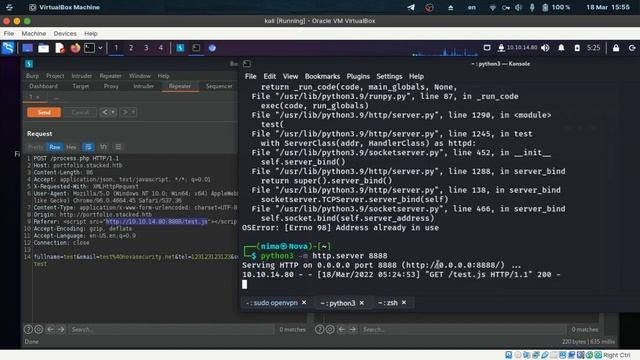The width and height of the screenshot is (640, 360).
Task: Switch request view to Pretty
Action: coord(36,147)
